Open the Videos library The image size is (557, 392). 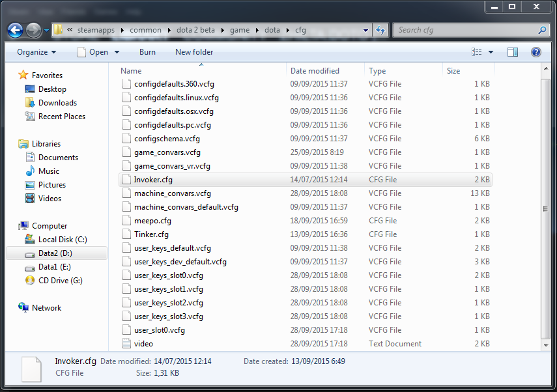point(50,199)
